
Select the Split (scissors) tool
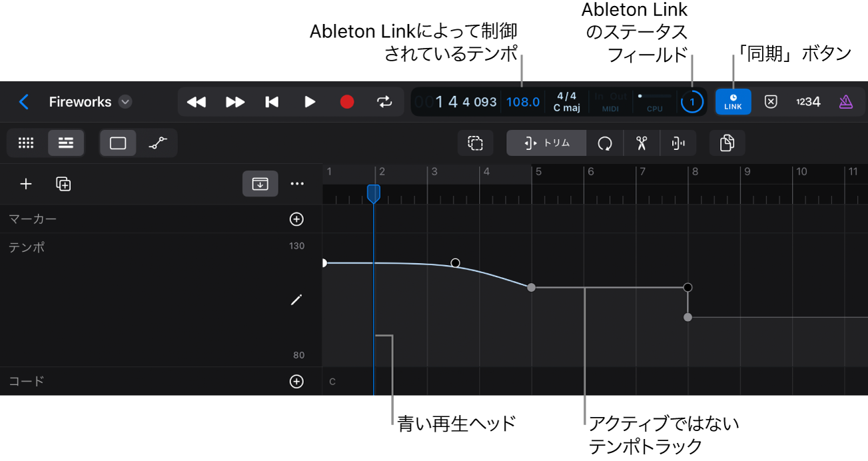pos(641,143)
